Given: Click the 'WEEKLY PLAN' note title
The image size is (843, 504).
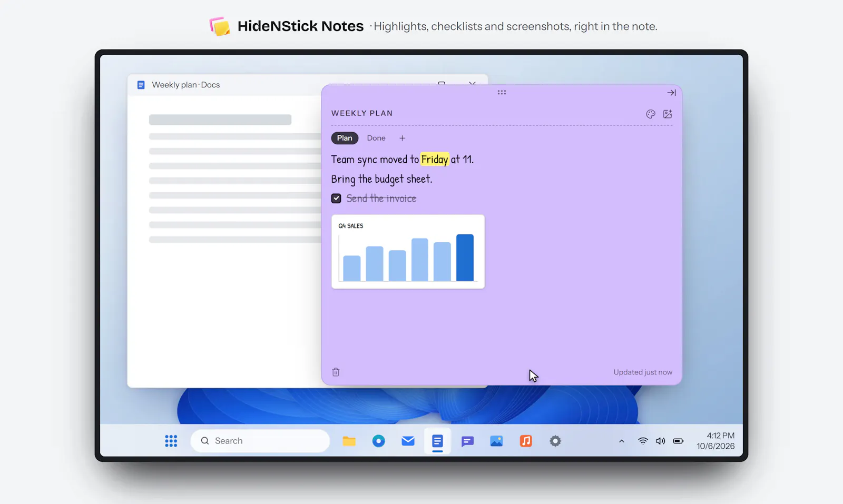Looking at the screenshot, I should (x=362, y=113).
